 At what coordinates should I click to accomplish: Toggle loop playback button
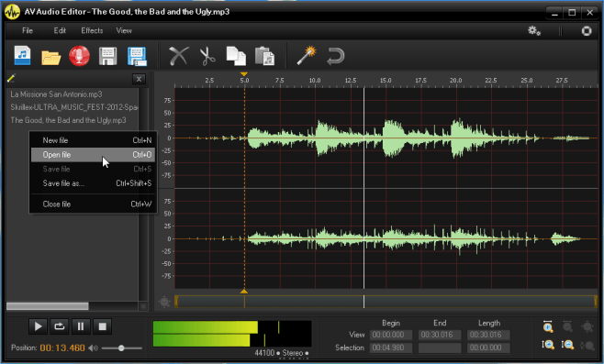[60, 326]
